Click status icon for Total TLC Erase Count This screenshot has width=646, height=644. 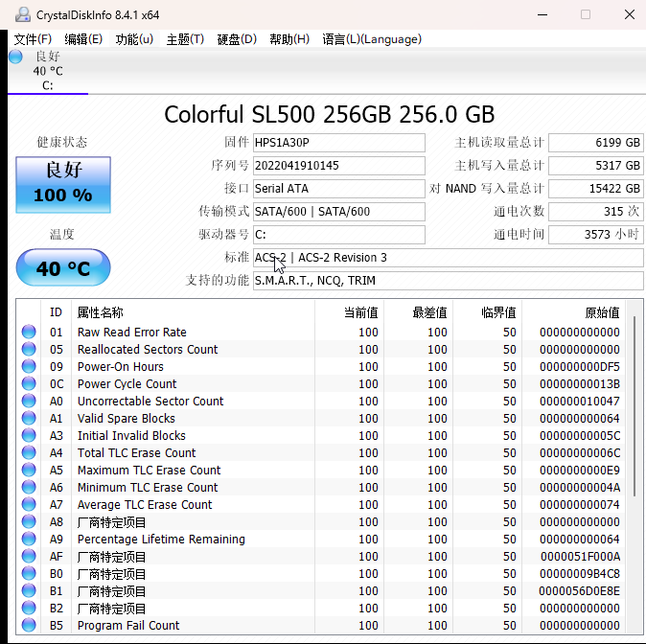pos(29,453)
